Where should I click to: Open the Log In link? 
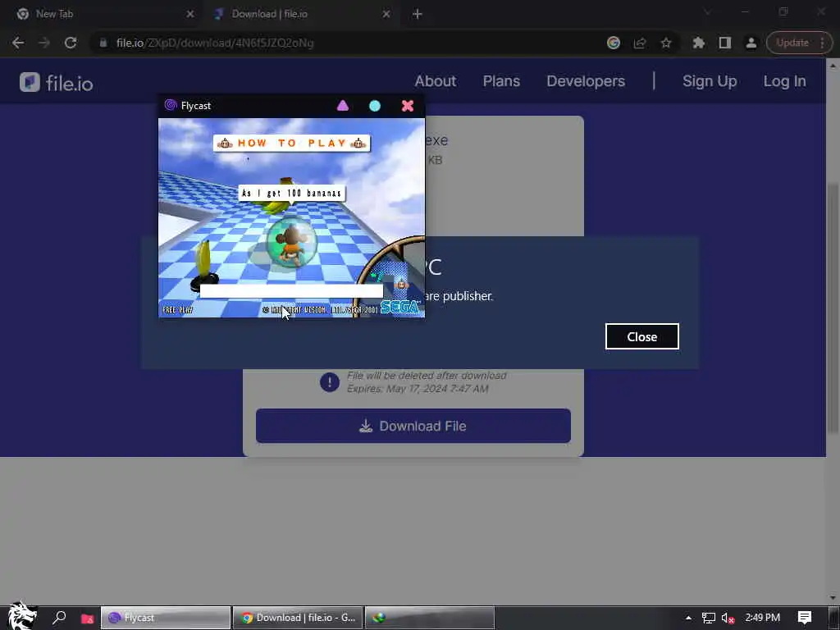pos(784,81)
